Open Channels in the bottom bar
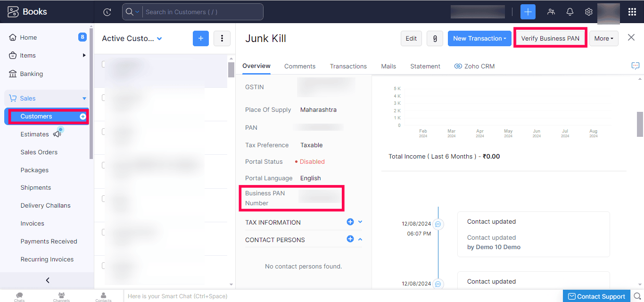Image resolution: width=644 pixels, height=302 pixels. coord(61,296)
